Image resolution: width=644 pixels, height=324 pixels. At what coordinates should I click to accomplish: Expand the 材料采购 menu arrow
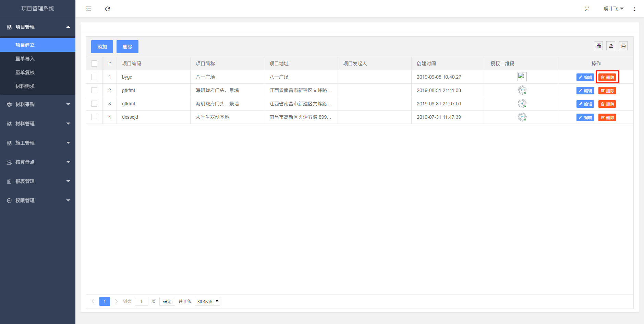[68, 104]
